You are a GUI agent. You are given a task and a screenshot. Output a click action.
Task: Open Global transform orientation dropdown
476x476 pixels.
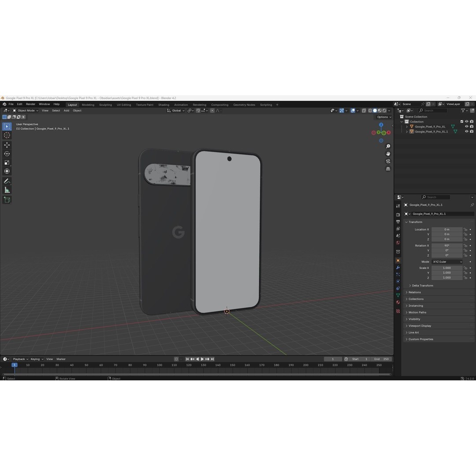(x=176, y=111)
